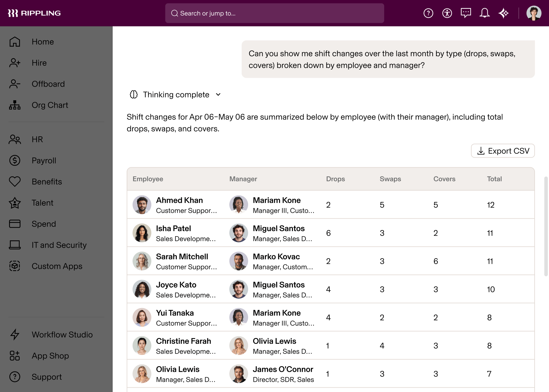Click the App Shop grid icon

15,356
